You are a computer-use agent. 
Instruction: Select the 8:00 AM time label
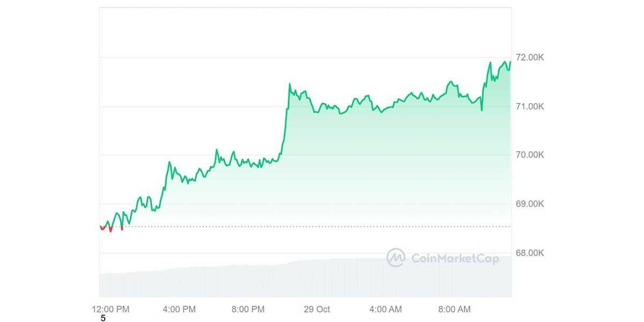coord(453,309)
